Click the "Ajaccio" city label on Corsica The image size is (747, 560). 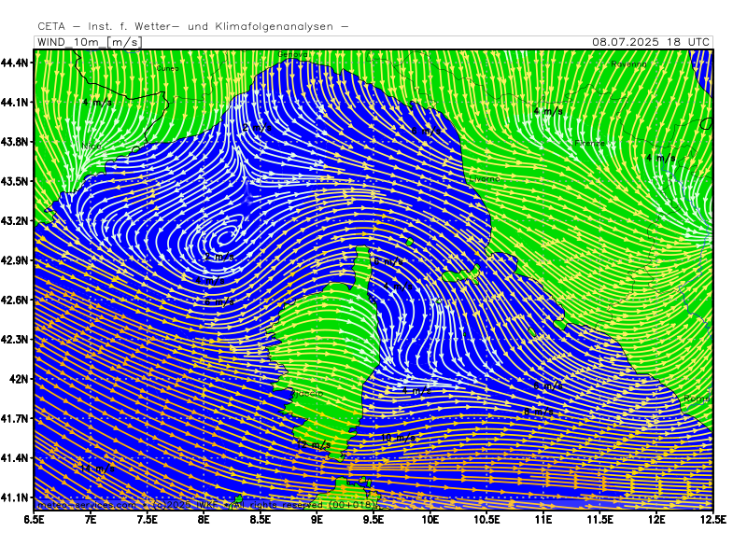[x=307, y=393]
